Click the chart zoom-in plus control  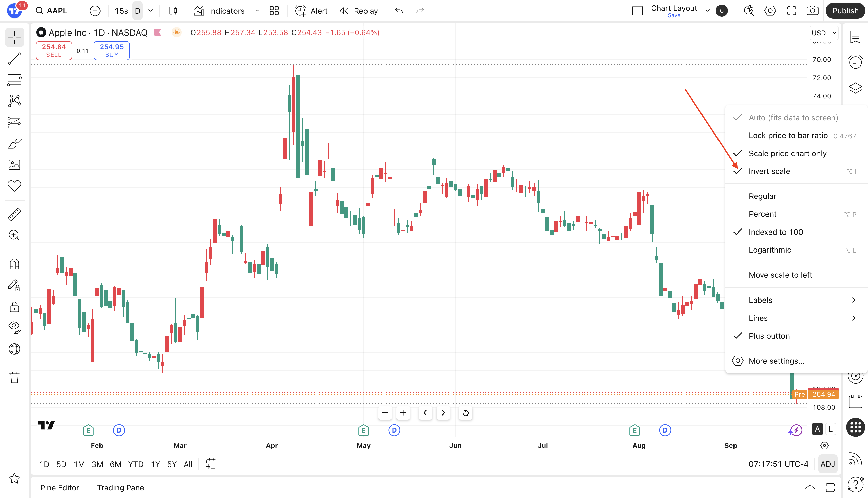coord(403,413)
